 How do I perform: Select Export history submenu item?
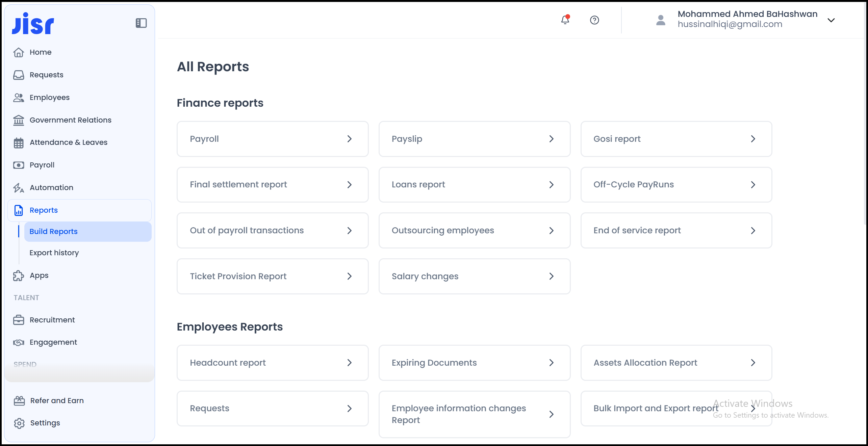click(54, 253)
